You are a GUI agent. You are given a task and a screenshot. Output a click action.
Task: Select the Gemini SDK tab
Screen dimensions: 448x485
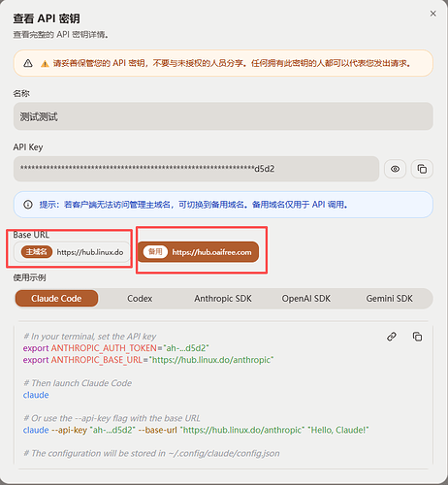click(x=389, y=298)
